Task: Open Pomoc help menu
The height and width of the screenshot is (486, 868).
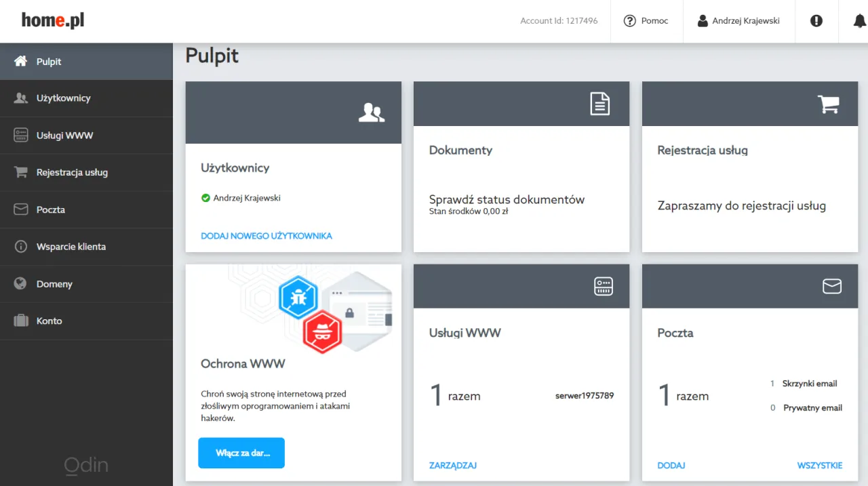Action: [x=646, y=21]
